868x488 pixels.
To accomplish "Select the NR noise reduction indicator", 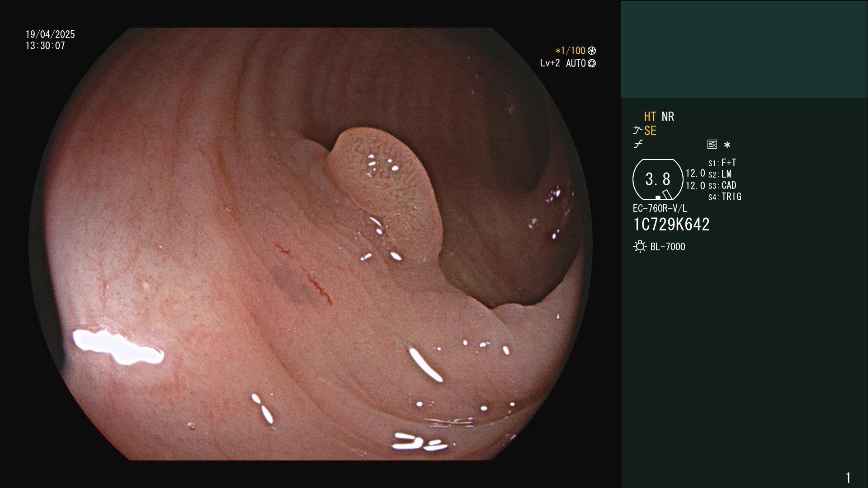I will (668, 117).
